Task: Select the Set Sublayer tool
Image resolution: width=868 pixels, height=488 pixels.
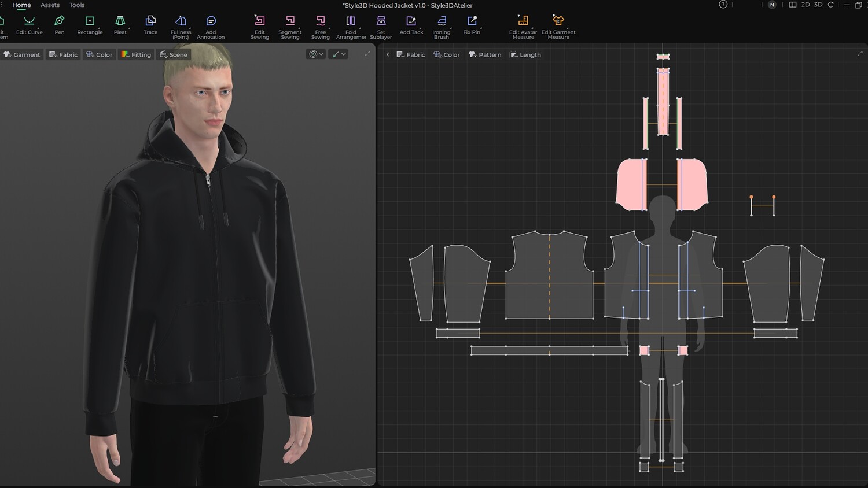Action: [381, 27]
